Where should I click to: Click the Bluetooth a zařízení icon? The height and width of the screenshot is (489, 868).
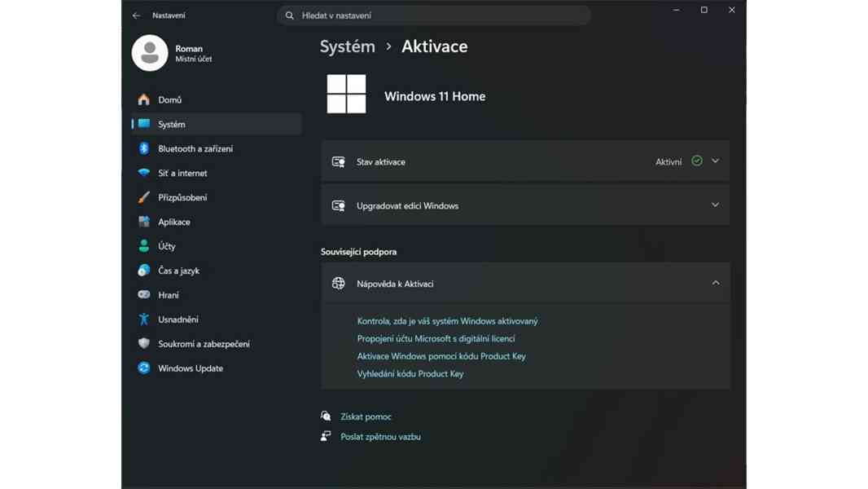coord(144,148)
